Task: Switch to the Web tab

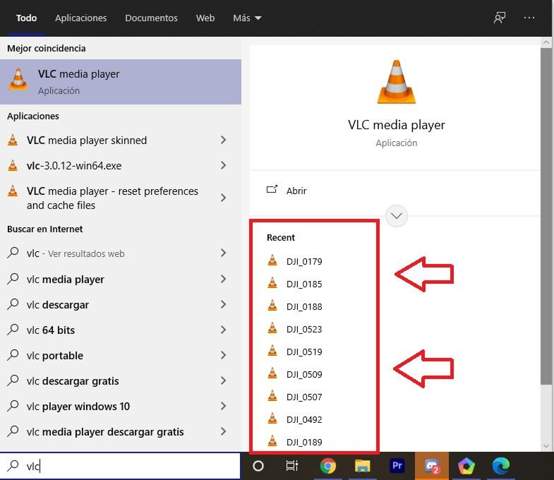Action: pyautogui.click(x=205, y=18)
